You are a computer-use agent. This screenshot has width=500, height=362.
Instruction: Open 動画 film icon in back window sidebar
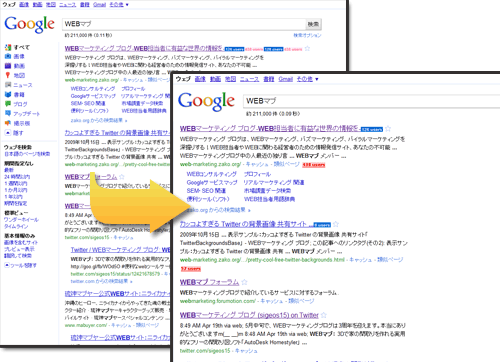(8, 66)
